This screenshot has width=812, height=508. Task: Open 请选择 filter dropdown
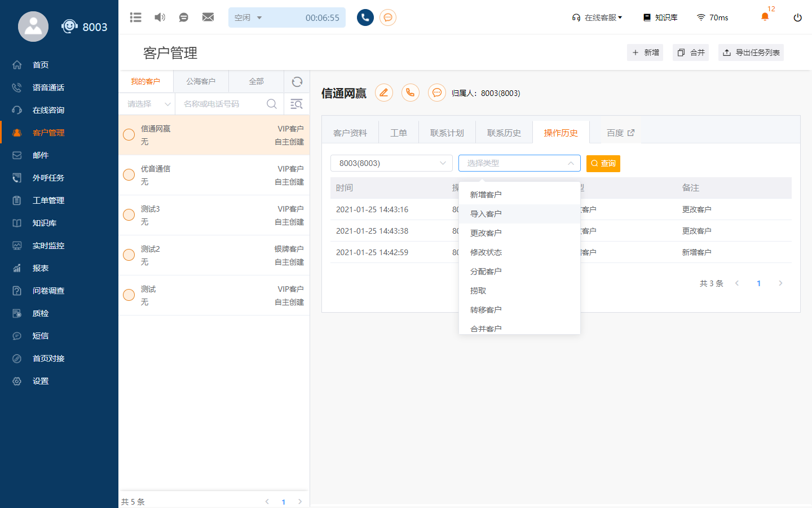[x=147, y=104]
